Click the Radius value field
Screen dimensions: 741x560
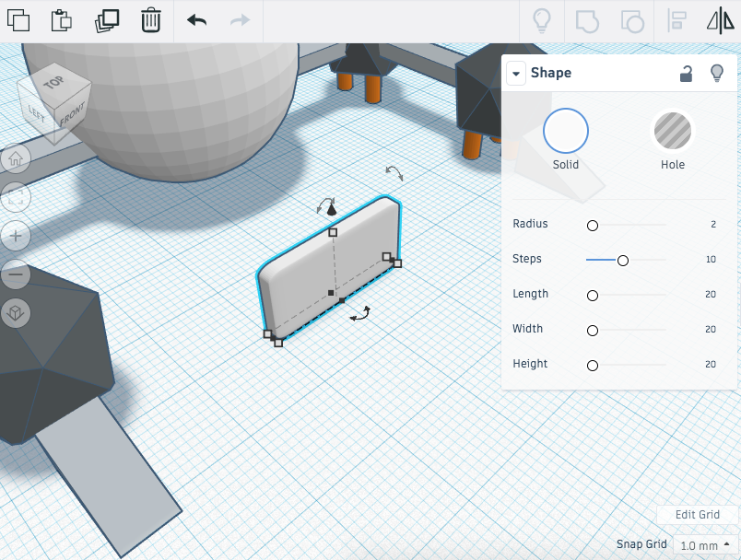pos(712,225)
